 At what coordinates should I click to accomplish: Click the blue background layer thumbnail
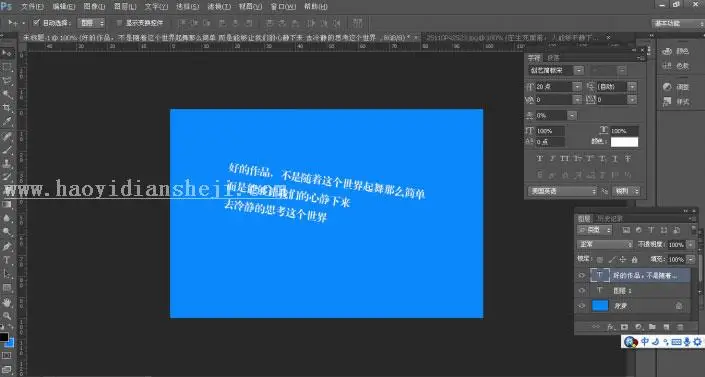[600, 306]
